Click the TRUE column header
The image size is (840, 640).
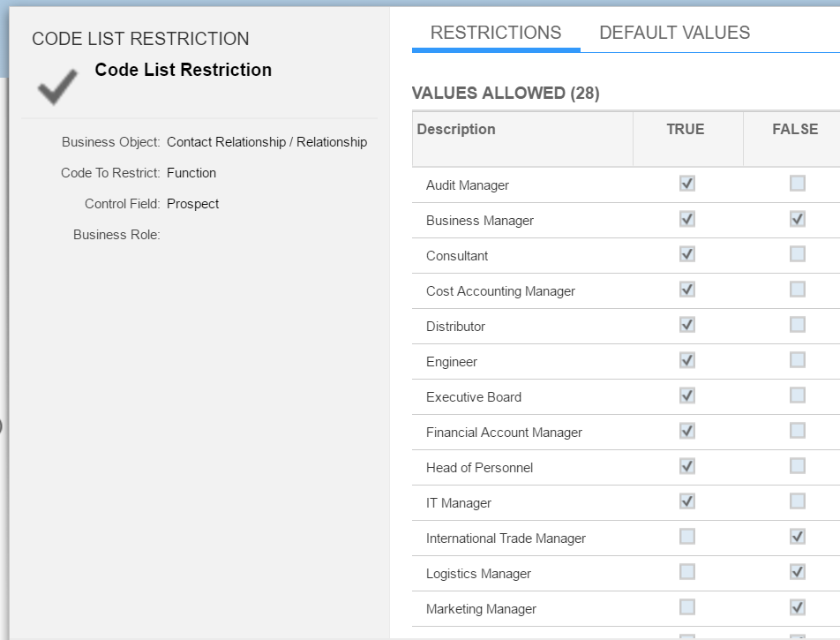(688, 139)
